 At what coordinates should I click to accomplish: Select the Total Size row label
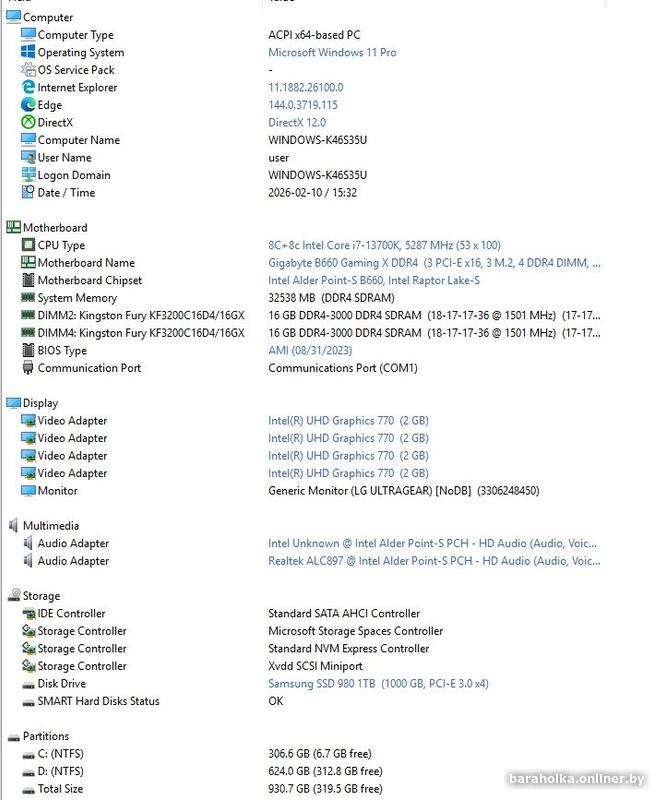click(60, 788)
